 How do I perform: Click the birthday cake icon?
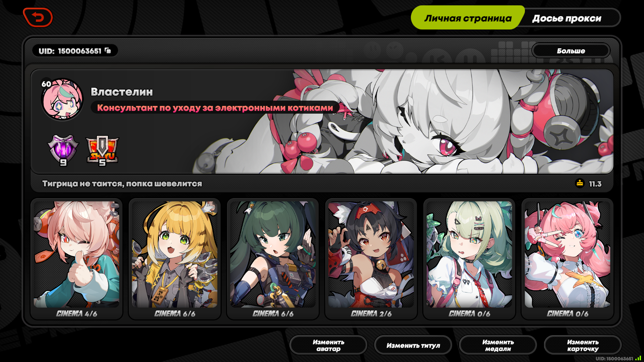coord(580,183)
